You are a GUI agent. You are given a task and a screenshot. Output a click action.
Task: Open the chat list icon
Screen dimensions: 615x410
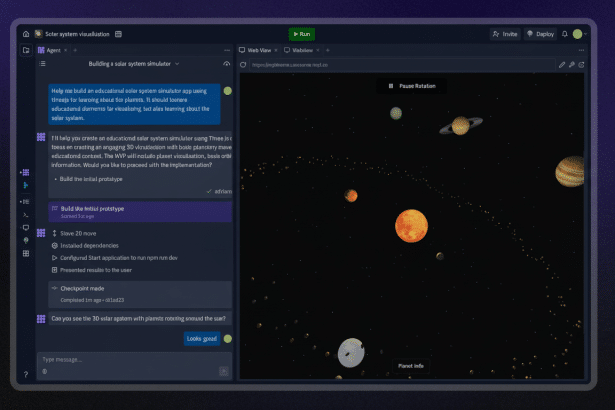tap(42, 64)
